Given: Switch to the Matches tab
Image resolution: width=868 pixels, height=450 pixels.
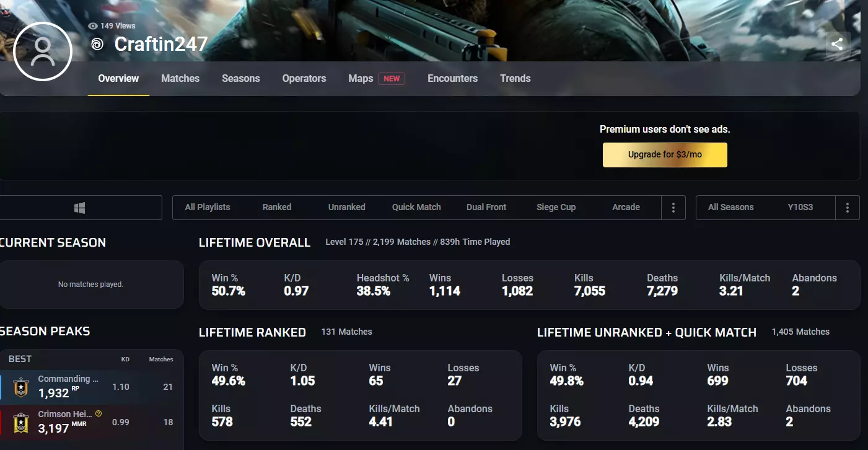Looking at the screenshot, I should (180, 78).
